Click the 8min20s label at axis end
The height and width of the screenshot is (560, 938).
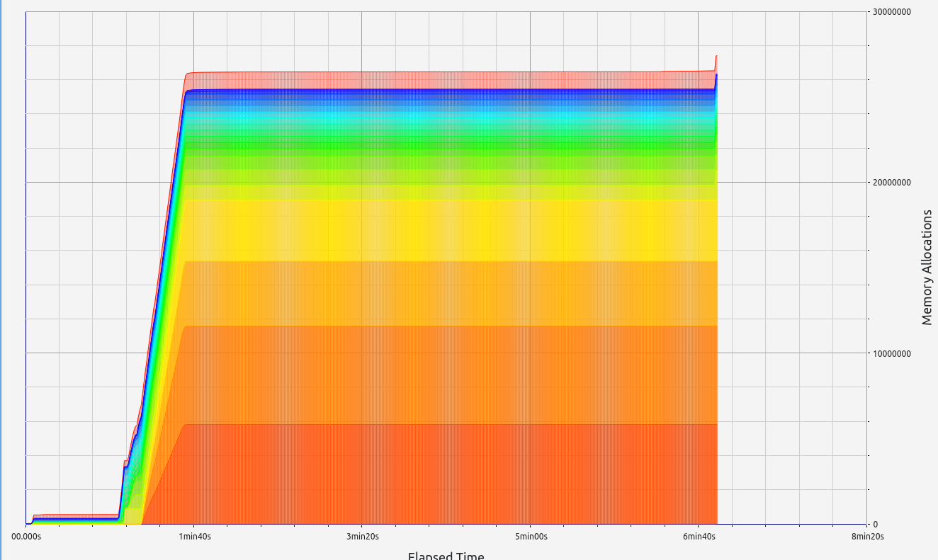[x=866, y=537]
